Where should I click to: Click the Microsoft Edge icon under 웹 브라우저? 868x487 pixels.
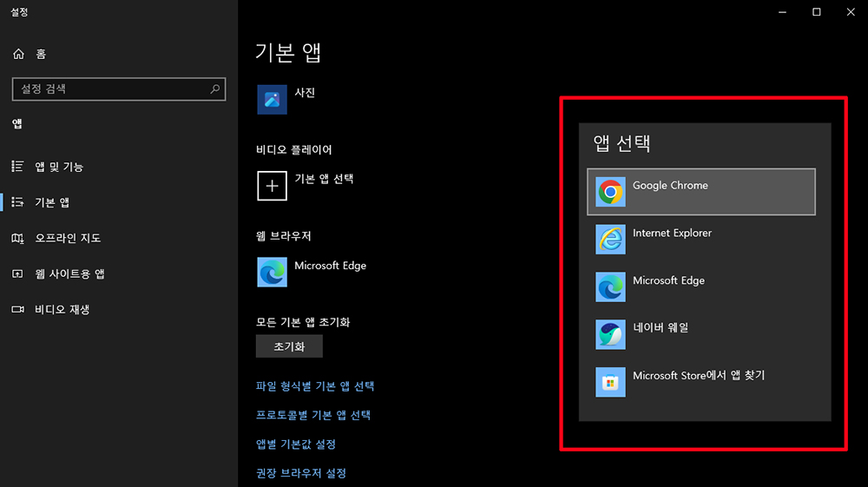coord(272,272)
